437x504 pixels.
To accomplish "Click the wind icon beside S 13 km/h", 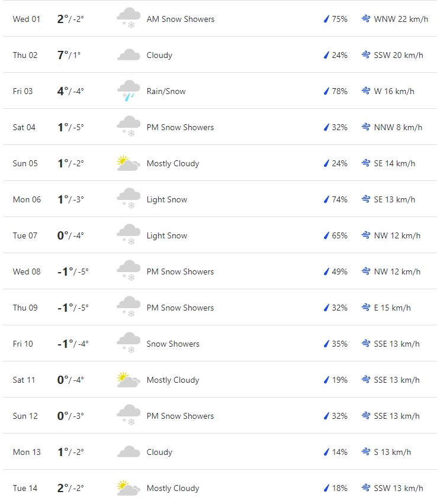I will [x=366, y=452].
